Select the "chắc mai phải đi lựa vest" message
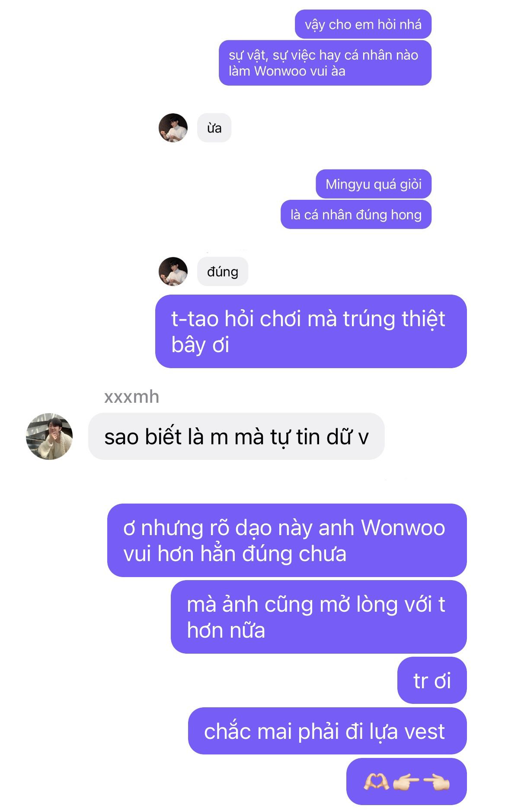The height and width of the screenshot is (812, 521). (327, 731)
